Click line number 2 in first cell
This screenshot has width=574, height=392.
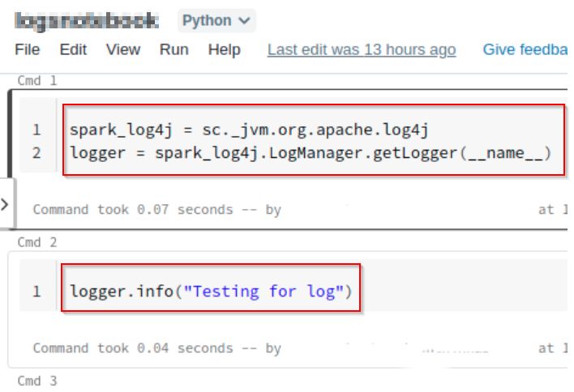[36, 152]
